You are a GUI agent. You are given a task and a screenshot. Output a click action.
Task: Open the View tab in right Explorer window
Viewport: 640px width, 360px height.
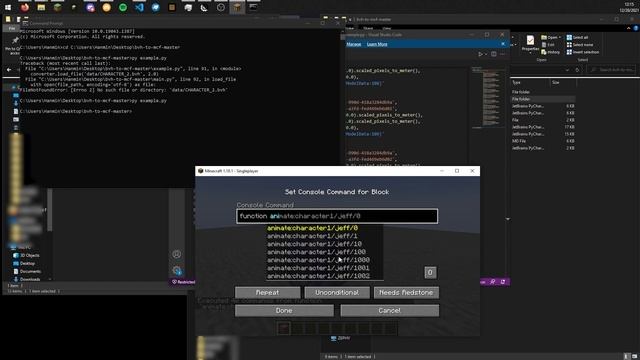tap(387, 29)
